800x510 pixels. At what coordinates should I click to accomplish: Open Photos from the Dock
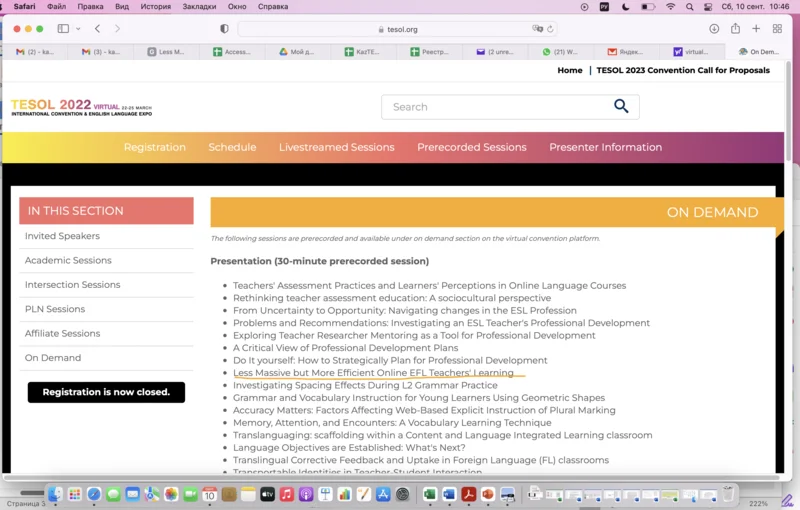click(171, 494)
